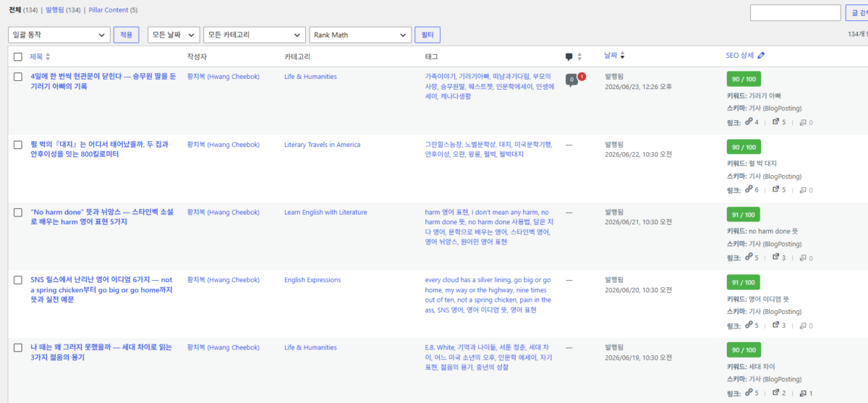Click external link icon in 기러기 아빠 row
This screenshot has width=868, height=403.
776,122
